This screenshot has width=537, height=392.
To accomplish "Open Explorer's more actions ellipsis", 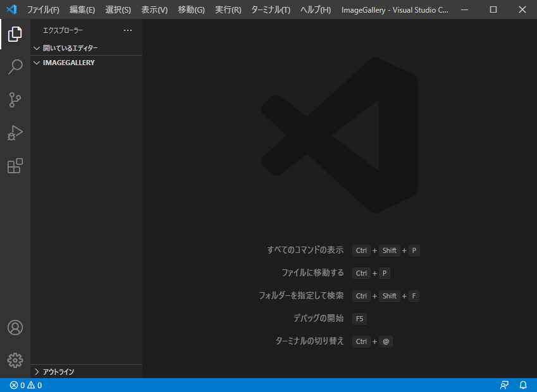I will (128, 30).
